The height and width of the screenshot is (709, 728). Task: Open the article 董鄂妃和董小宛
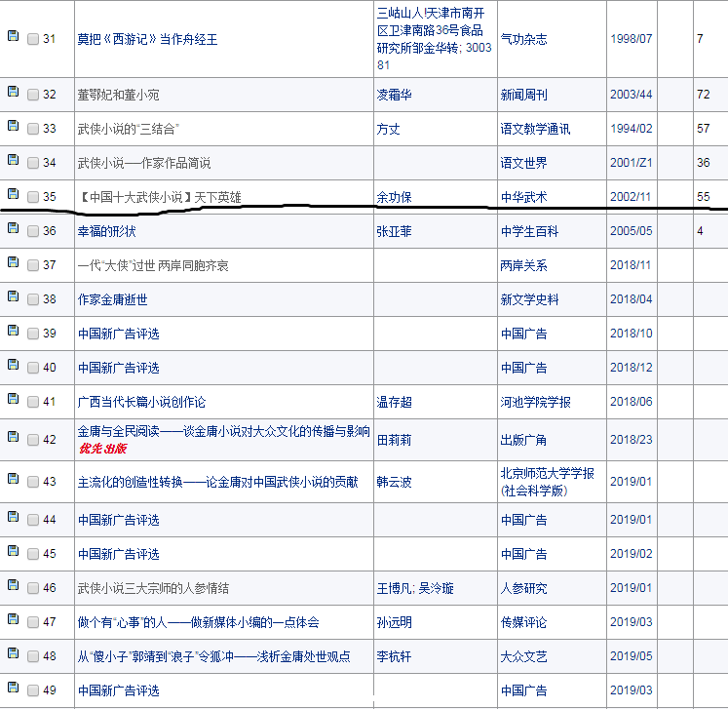point(122,95)
